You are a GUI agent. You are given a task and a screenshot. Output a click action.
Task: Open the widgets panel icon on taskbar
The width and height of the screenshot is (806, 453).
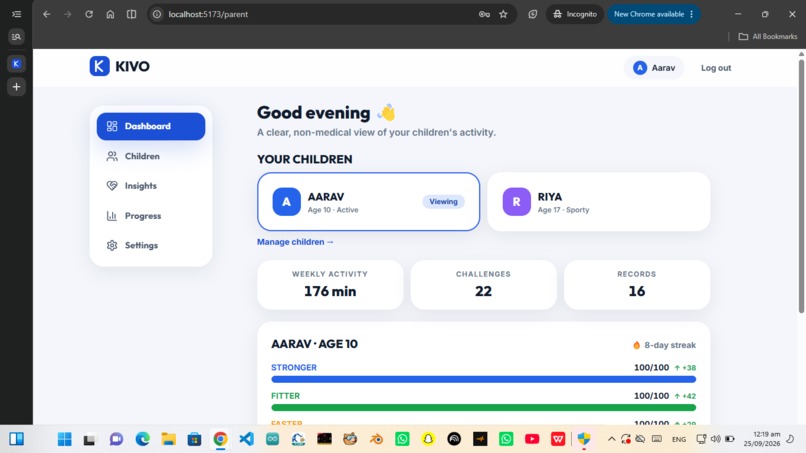16,439
